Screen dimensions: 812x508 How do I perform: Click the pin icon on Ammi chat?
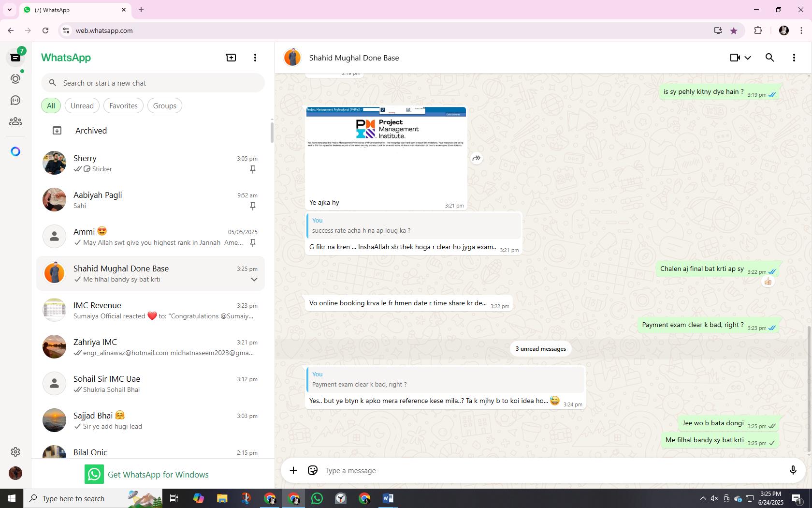click(x=252, y=243)
